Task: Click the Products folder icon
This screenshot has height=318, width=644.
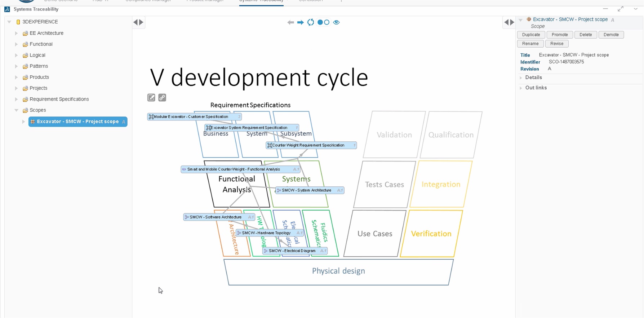Action: [x=25, y=77]
